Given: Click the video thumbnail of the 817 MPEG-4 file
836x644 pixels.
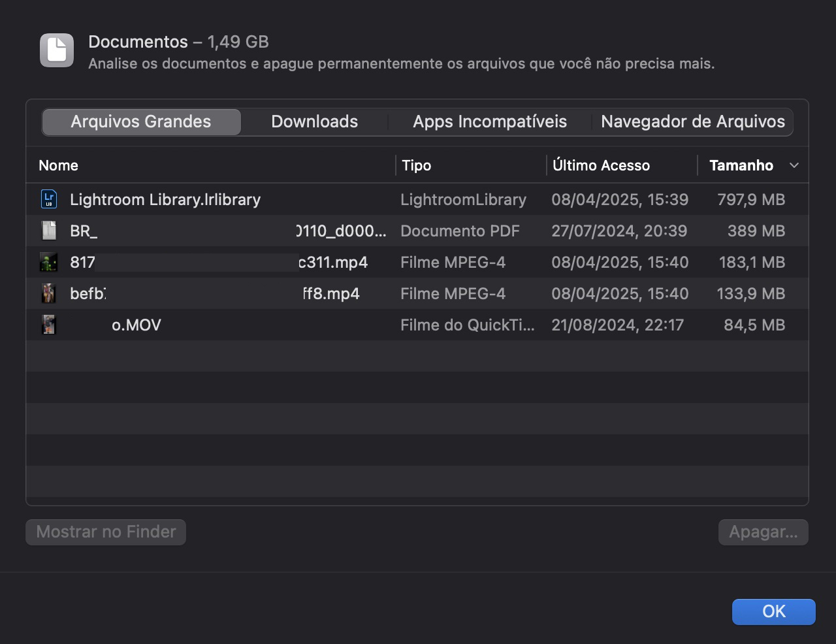Looking at the screenshot, I should 49,262.
